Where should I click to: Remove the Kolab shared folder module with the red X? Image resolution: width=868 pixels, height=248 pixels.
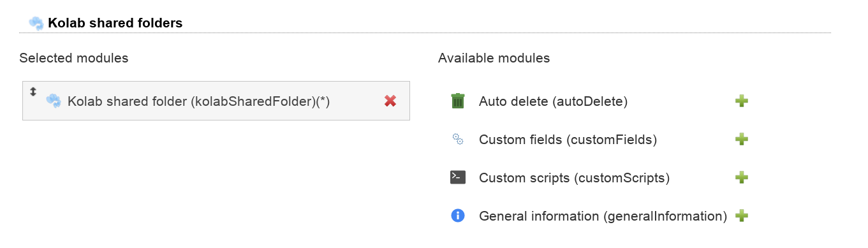click(390, 101)
